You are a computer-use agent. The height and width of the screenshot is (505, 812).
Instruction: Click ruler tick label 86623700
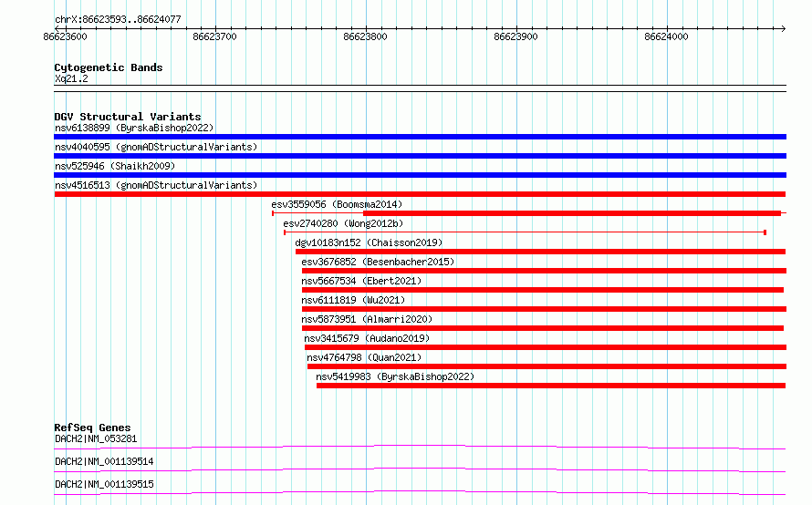214,36
